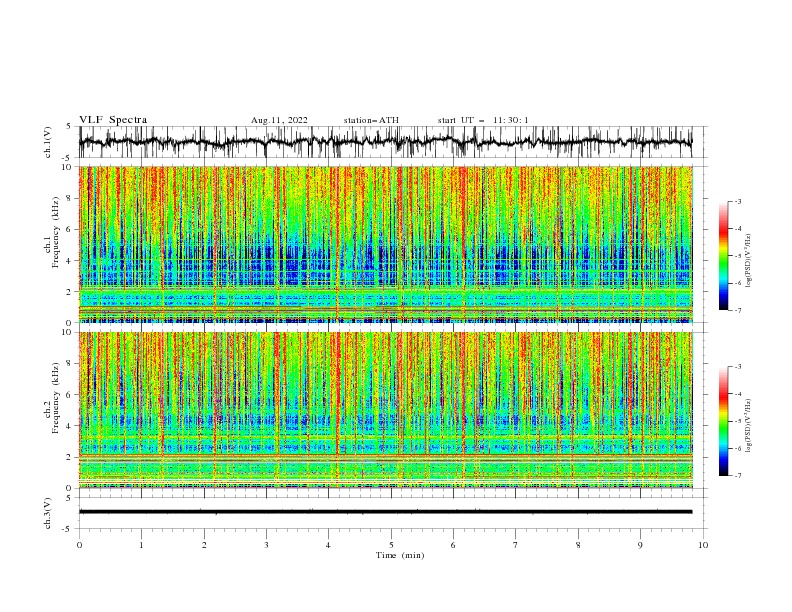The height and width of the screenshot is (612, 792).
Task: Click time-axis tick label "6"
Action: coord(453,545)
